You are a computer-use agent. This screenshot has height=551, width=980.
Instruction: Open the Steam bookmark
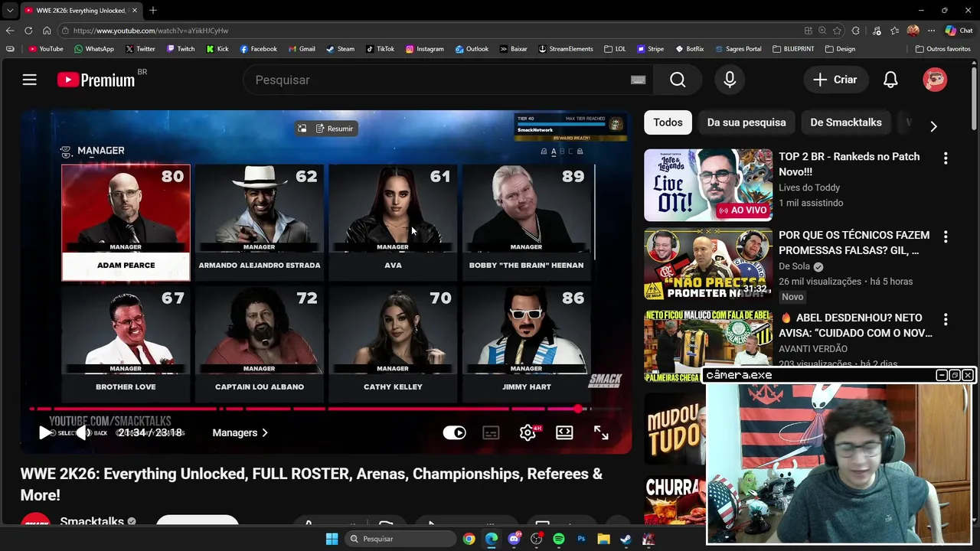coord(340,49)
